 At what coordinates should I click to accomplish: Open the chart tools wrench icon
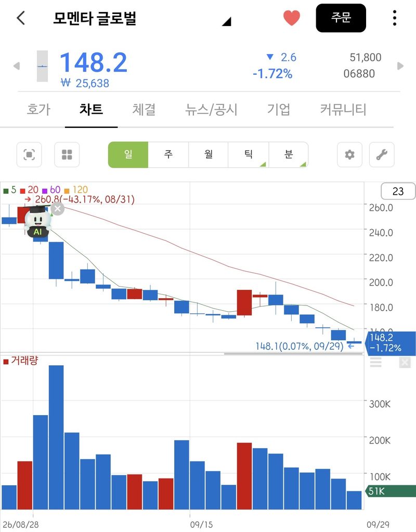pos(382,155)
